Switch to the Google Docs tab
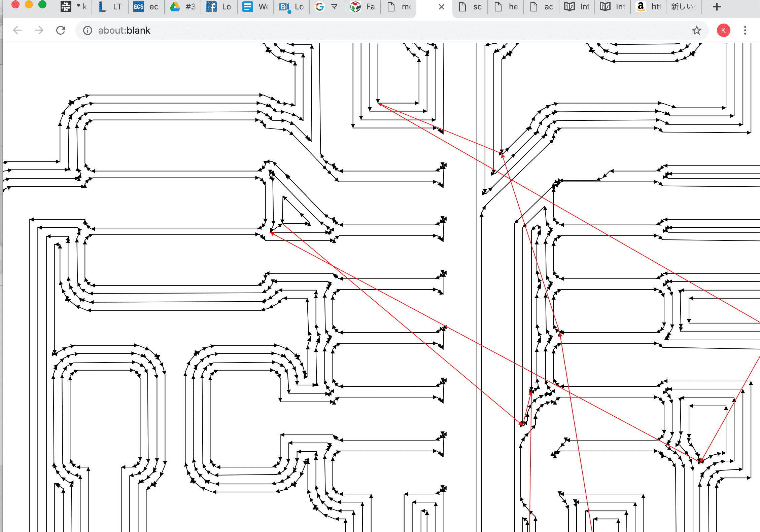 255,7
